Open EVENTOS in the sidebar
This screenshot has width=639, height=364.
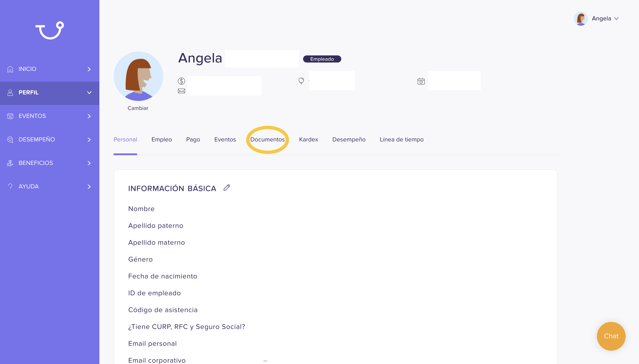(x=49, y=116)
